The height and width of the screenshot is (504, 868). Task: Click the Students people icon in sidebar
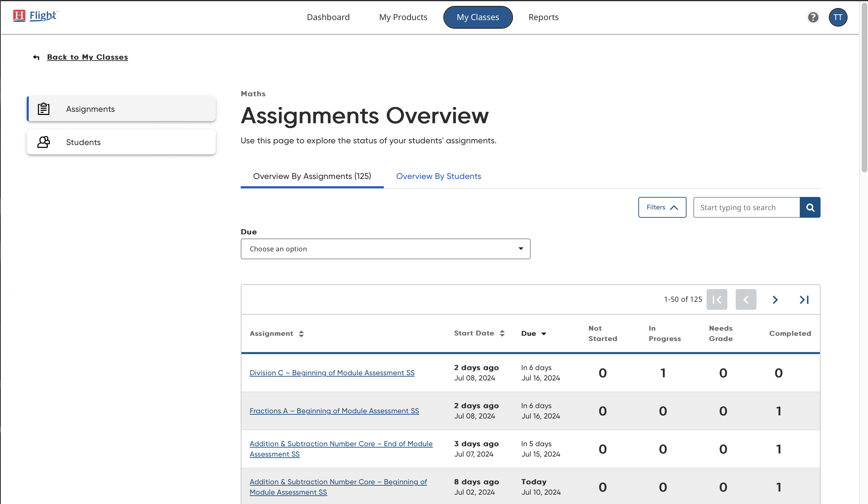click(x=44, y=142)
